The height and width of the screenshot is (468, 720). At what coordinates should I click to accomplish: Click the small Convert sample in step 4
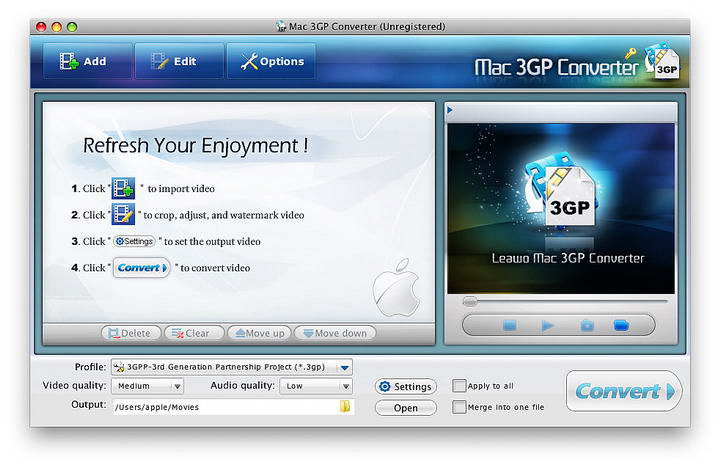[x=141, y=268]
